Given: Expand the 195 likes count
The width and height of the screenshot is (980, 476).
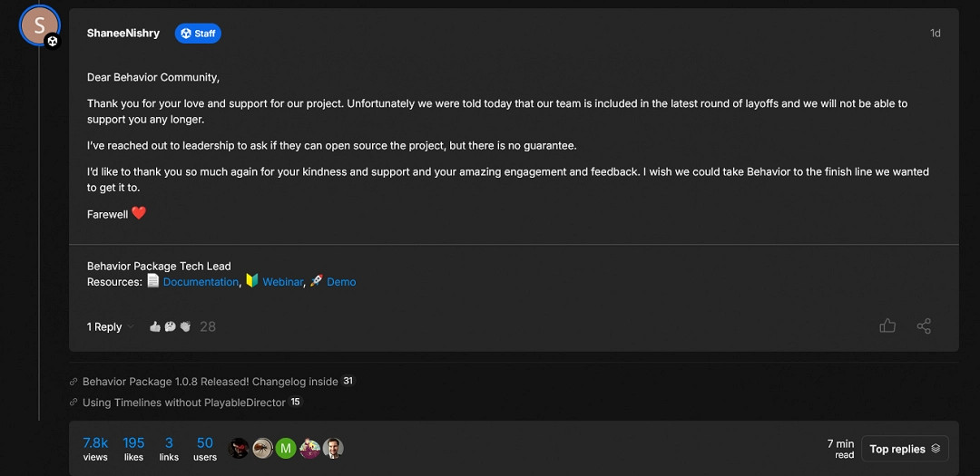Looking at the screenshot, I should coord(133,448).
